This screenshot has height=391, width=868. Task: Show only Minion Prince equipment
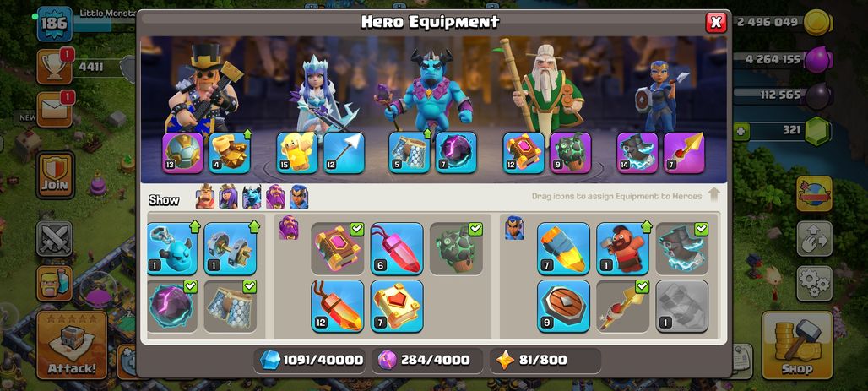(252, 196)
